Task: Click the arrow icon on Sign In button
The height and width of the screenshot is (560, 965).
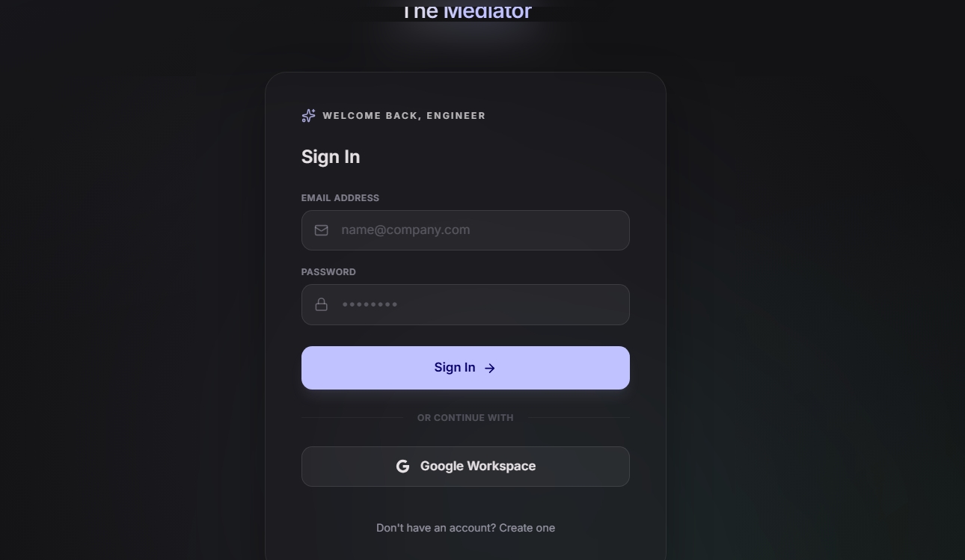Action: pyautogui.click(x=490, y=368)
